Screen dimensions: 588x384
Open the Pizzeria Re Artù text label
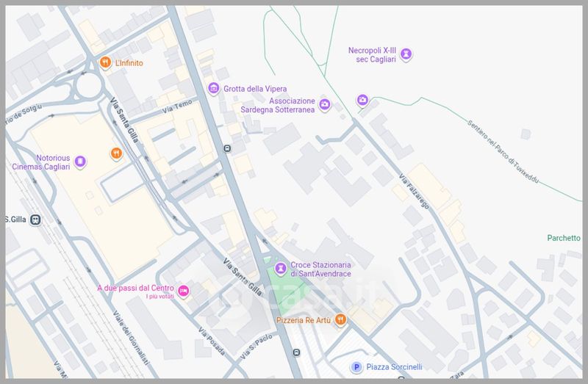304,321
